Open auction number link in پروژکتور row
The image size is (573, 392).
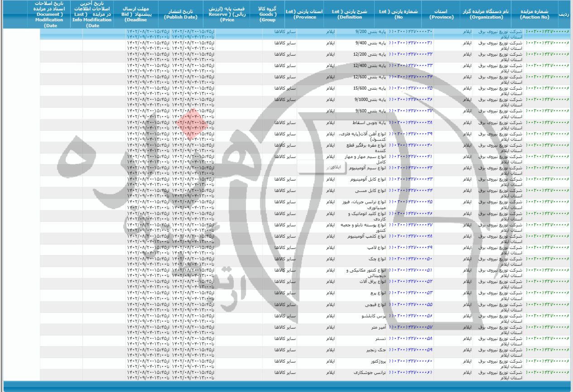click(548, 361)
